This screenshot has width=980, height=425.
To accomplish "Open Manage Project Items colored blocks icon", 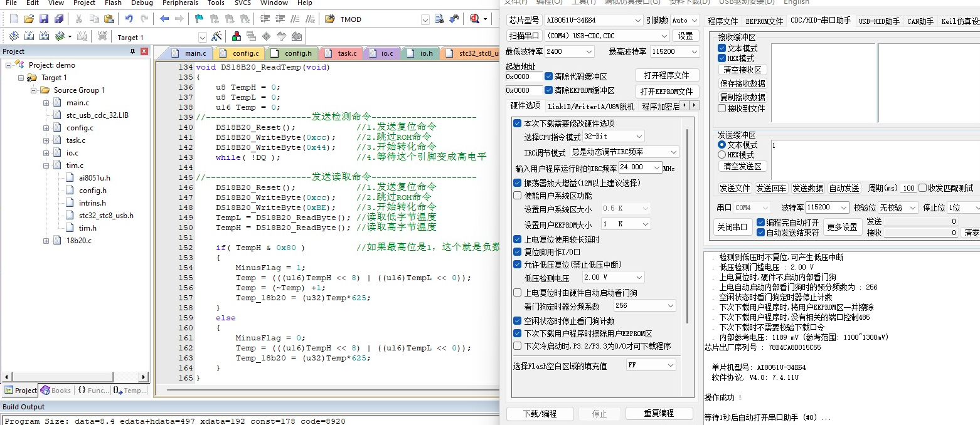I will pos(236,36).
